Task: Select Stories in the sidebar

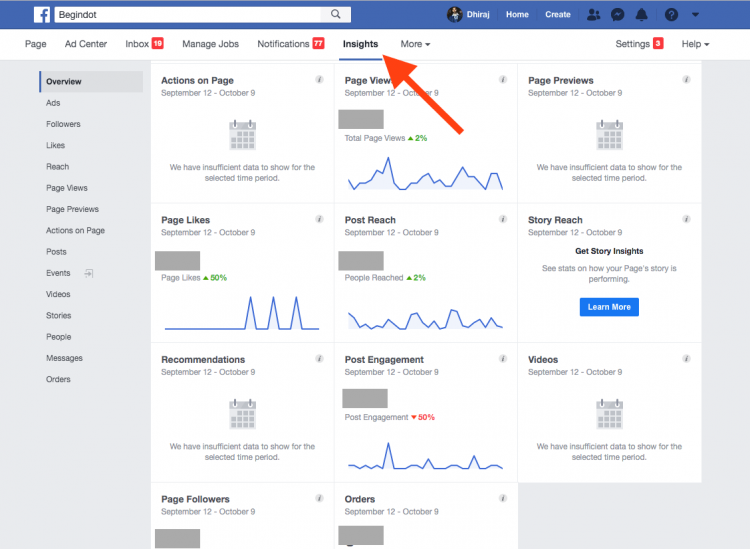Action: pos(58,316)
